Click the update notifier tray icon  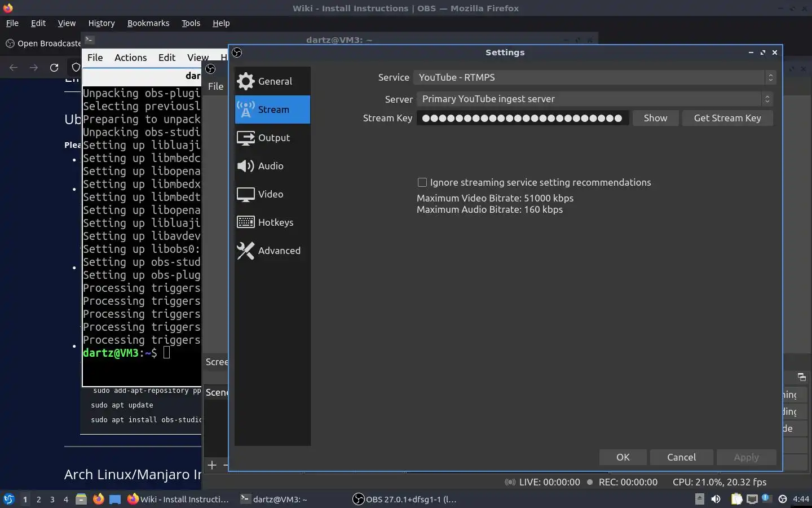pos(766,498)
